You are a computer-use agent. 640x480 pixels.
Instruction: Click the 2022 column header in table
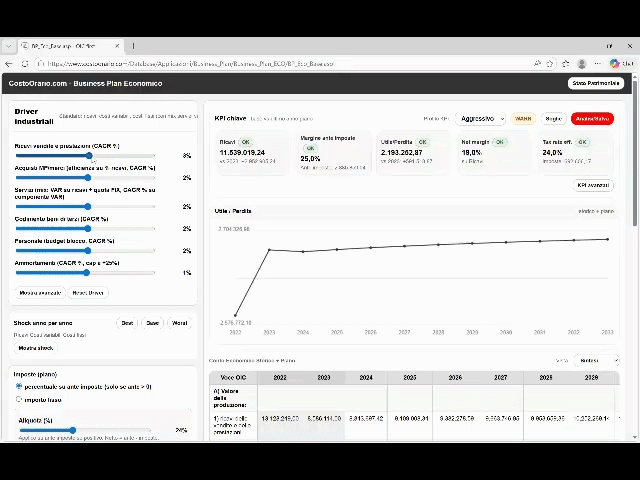coord(279,378)
